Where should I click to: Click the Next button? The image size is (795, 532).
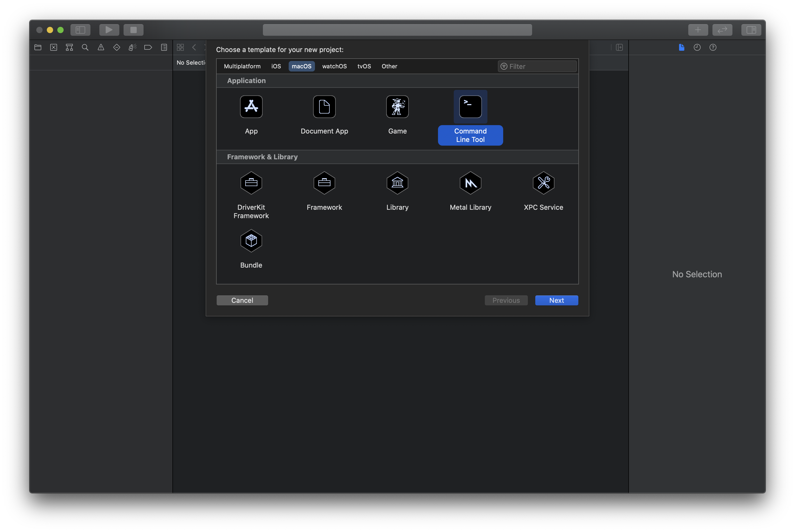[x=557, y=300]
